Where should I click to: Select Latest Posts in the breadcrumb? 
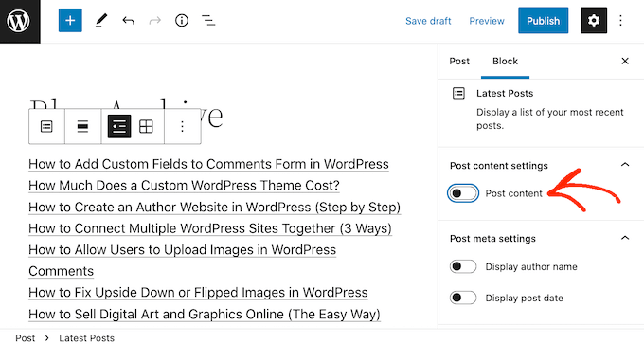point(87,337)
